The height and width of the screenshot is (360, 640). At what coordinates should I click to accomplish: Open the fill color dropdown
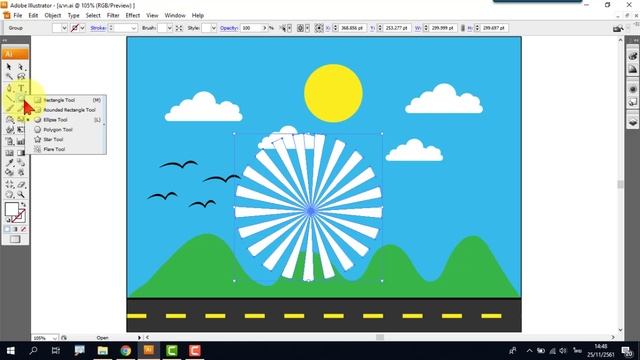(64, 28)
